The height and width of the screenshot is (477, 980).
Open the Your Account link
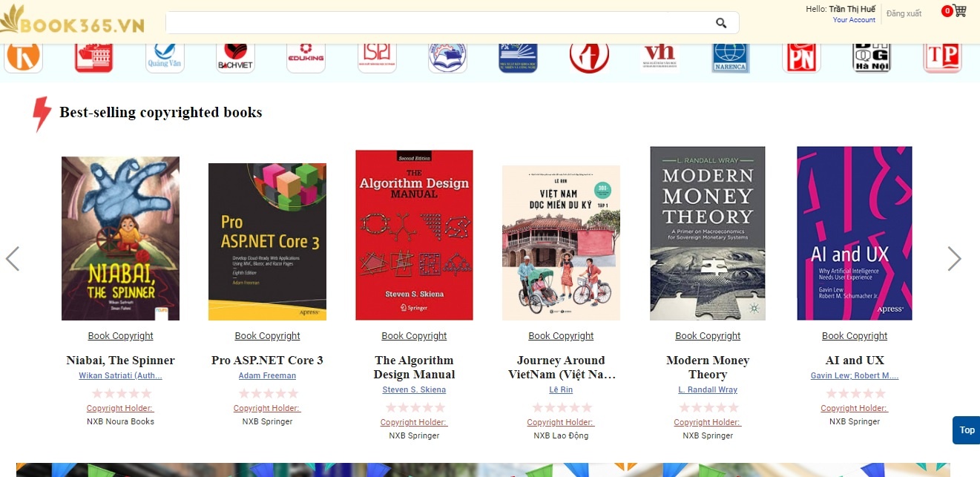pos(854,20)
